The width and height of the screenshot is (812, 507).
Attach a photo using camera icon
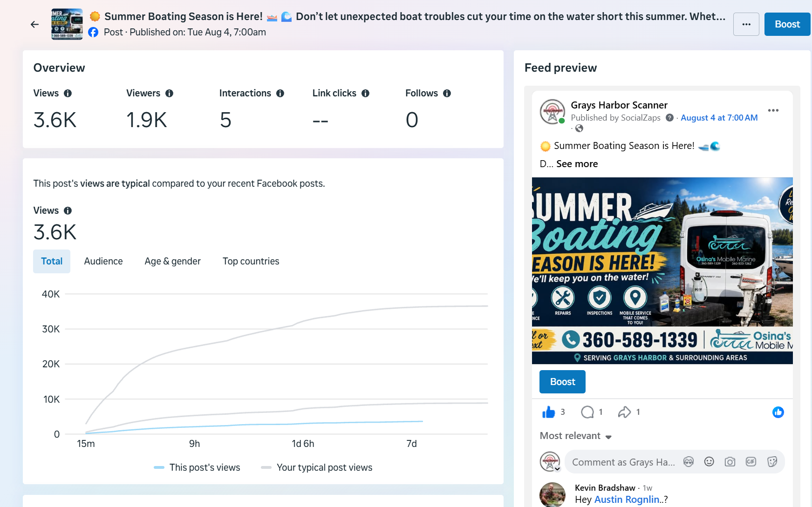[x=730, y=462]
